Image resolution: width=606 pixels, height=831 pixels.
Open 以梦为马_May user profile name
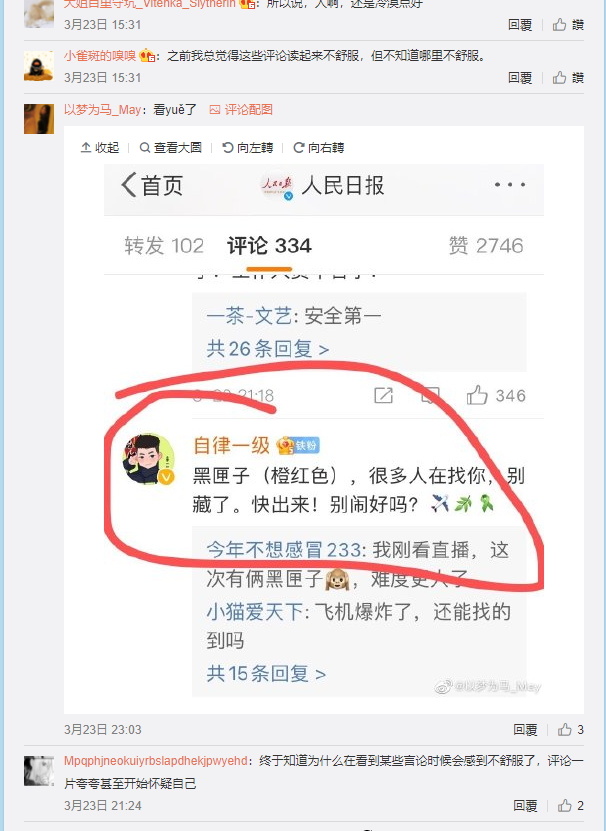[x=102, y=110]
